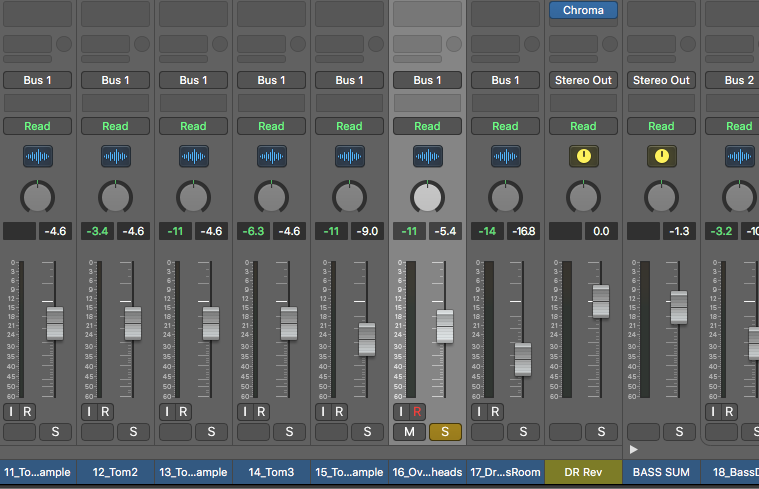Click the waveform icon on 15_To...ample channel

pos(349,156)
